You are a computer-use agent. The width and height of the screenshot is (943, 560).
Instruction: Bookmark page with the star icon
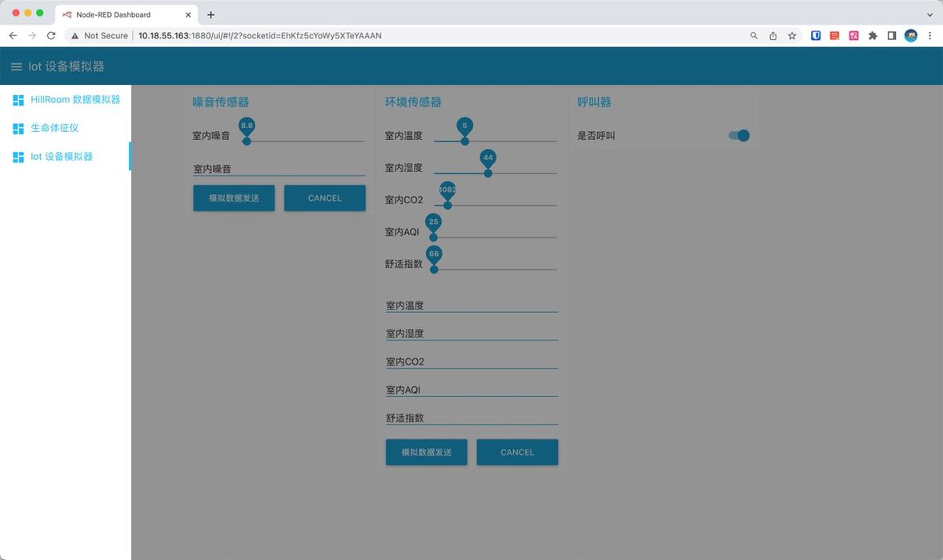[792, 36]
